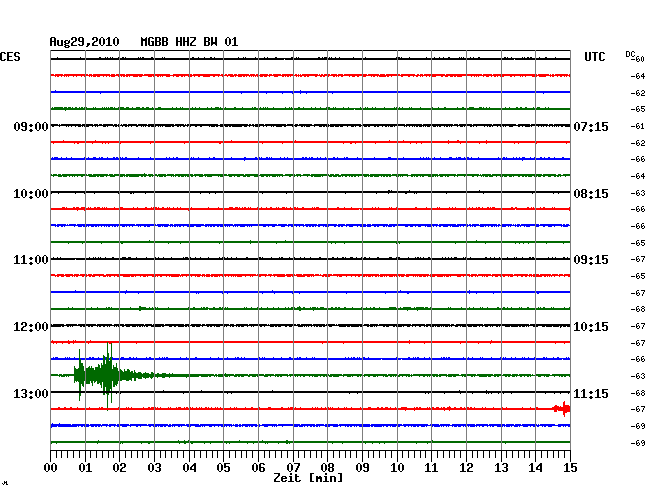The height and width of the screenshot is (494, 650).
Task: Select minute 14 on the time axis
Action: coord(535,467)
